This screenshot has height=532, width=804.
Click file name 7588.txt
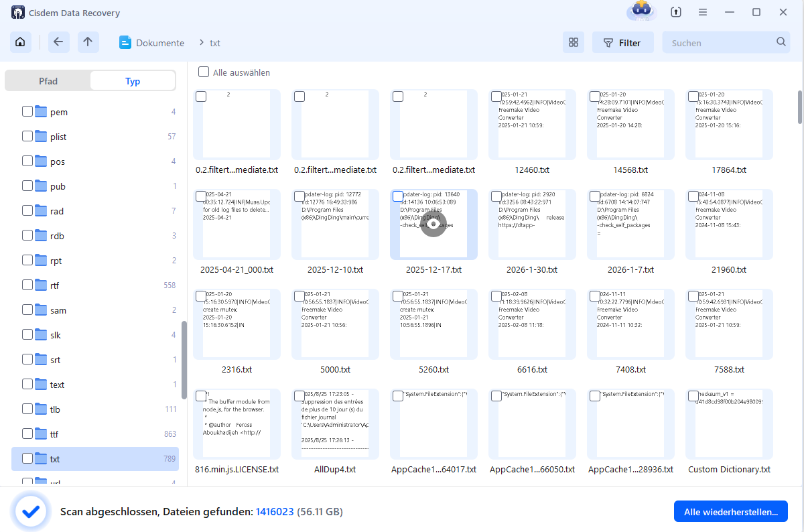(x=729, y=369)
